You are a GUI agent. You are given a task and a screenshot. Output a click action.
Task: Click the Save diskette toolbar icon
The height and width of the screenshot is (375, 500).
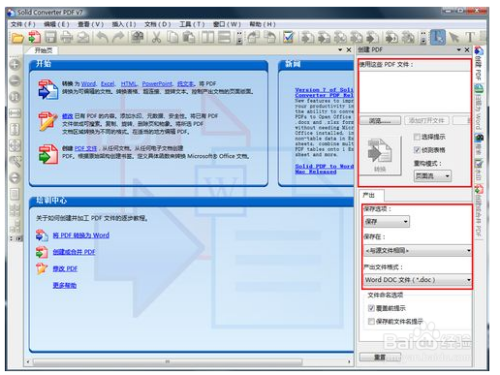point(51,37)
